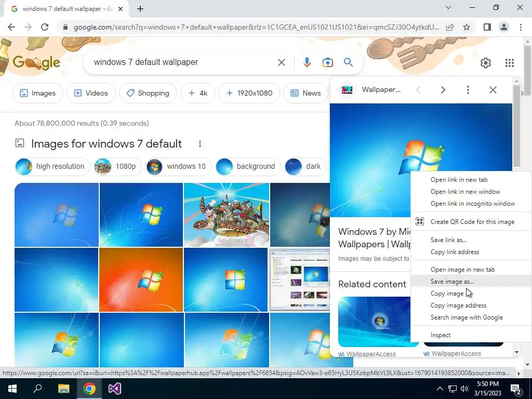532x399 pixels.
Task: Choose Create QR Code for this image
Action: click(x=471, y=221)
